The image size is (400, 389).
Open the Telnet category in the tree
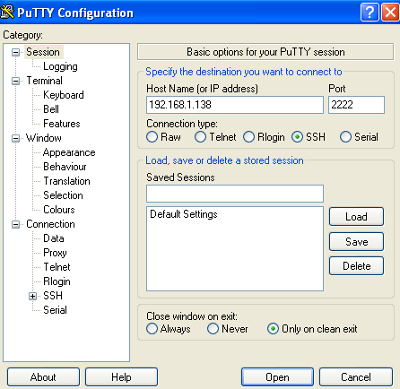[57, 267]
